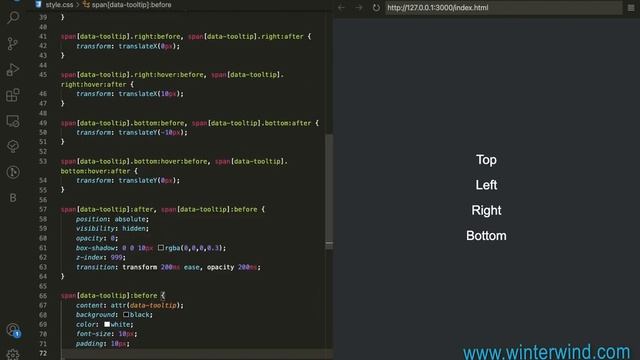
Task: Open the Run and Debug view
Action: 13,69
